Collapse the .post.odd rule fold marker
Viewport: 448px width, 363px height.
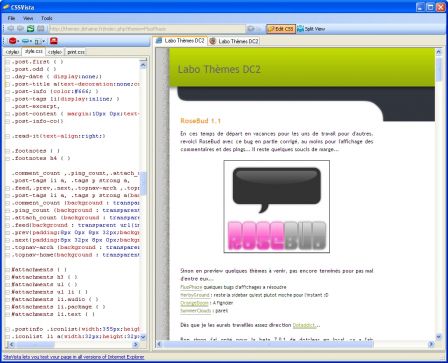tap(7, 69)
